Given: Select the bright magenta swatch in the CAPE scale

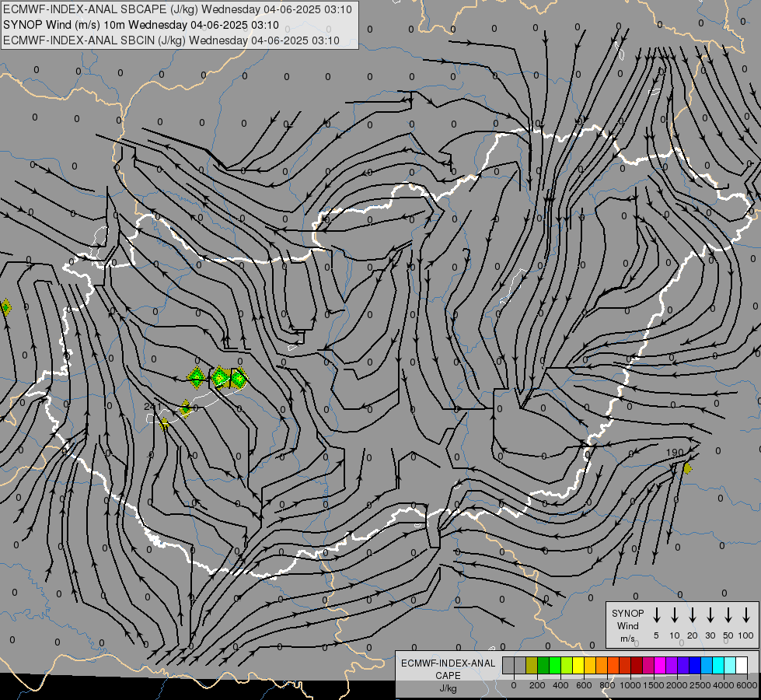Looking at the screenshot, I should point(660,666).
